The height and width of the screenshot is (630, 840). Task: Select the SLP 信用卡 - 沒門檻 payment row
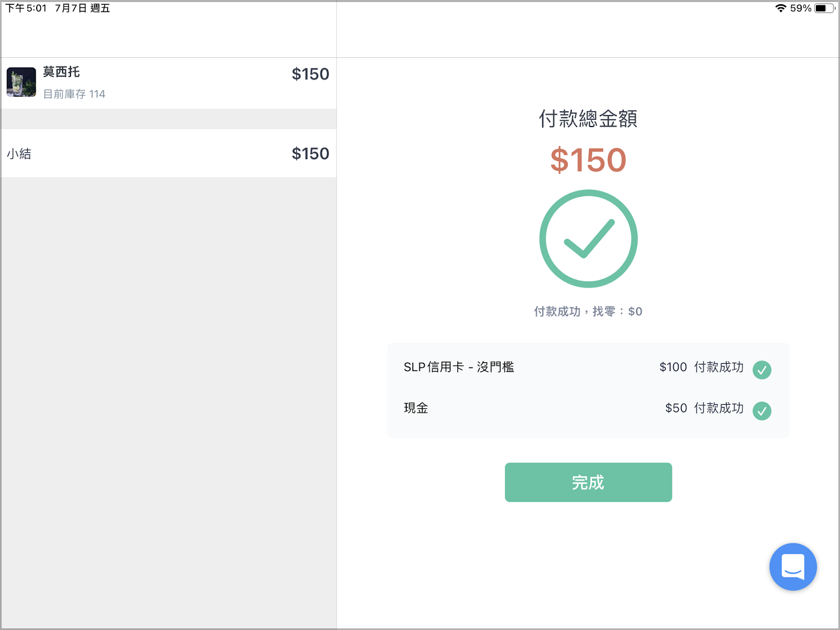tap(588, 367)
